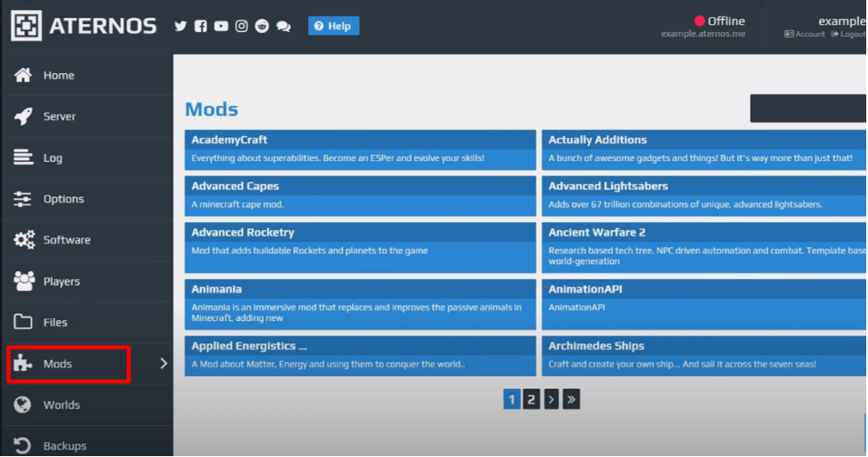The image size is (868, 457).
Task: Click the Backups restore arrow icon
Action: (x=23, y=445)
